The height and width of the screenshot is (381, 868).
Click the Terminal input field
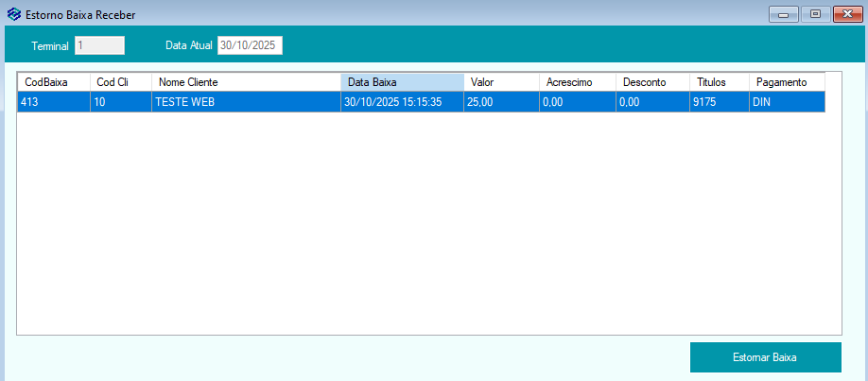coord(99,45)
